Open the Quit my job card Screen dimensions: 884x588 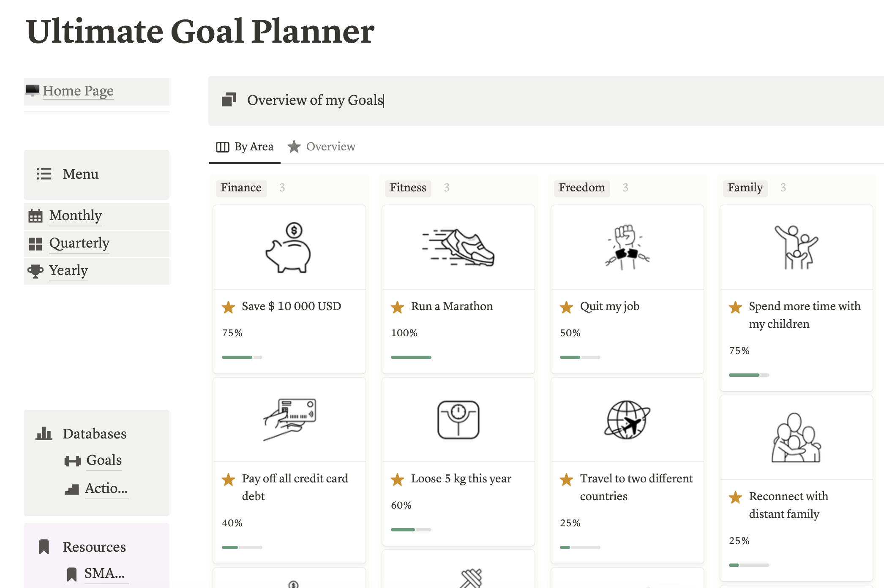click(x=627, y=289)
